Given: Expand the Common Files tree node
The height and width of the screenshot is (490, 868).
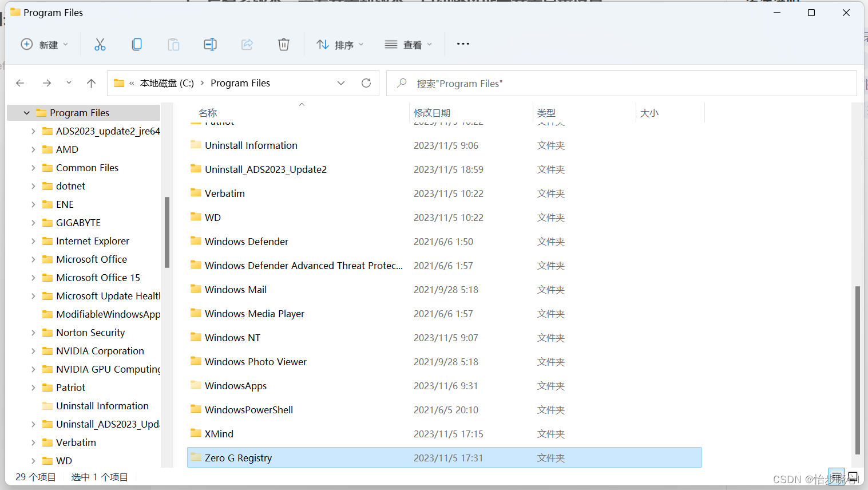Looking at the screenshot, I should pos(33,168).
